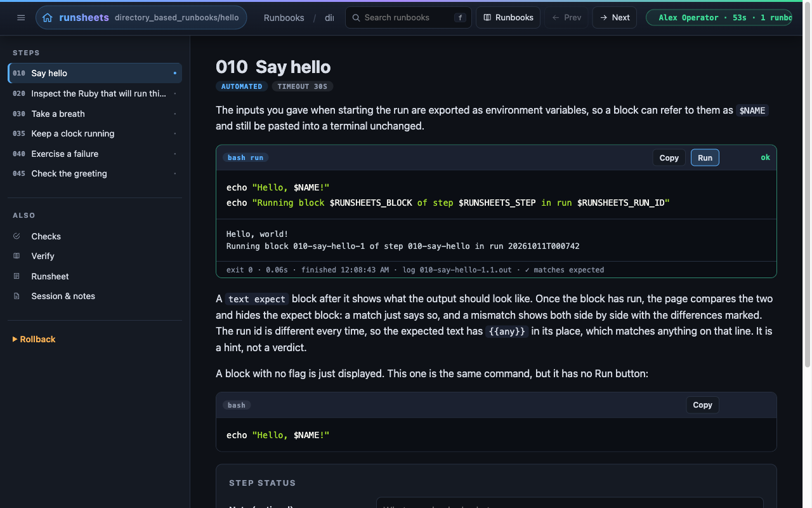Image resolution: width=812 pixels, height=508 pixels.
Task: Go to Prev step button
Action: [566, 18]
